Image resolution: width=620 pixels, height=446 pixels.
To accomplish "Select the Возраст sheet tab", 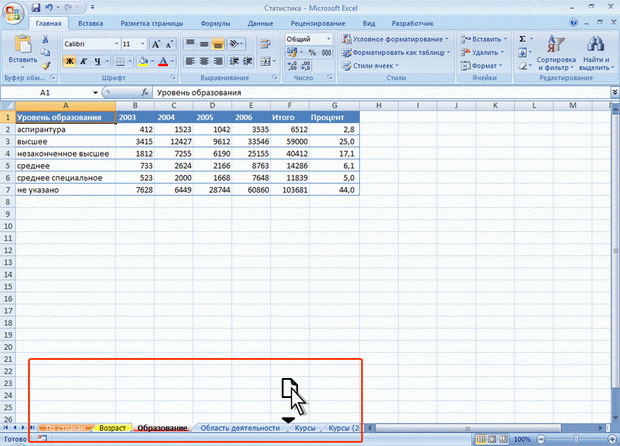I will tap(112, 428).
